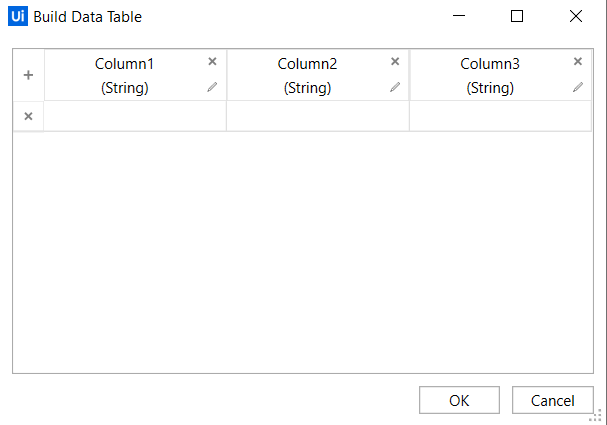Click the first row cell under Column2
This screenshot has height=425, width=607.
click(x=318, y=116)
